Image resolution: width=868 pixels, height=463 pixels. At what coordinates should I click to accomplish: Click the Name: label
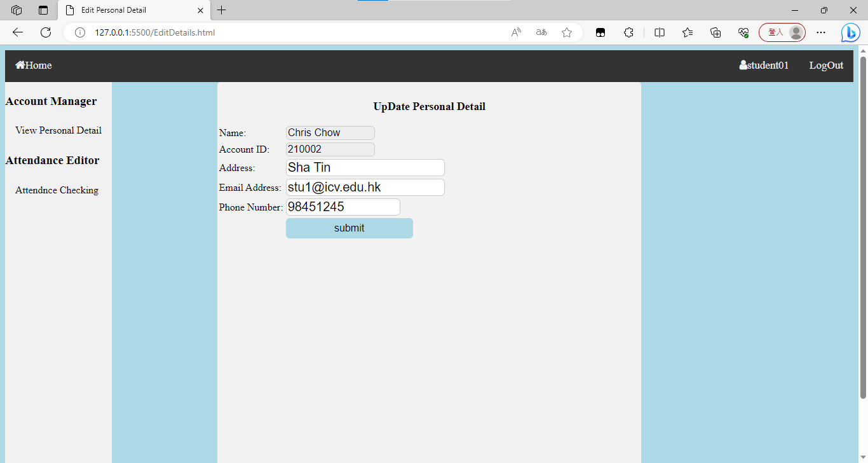pyautogui.click(x=233, y=133)
